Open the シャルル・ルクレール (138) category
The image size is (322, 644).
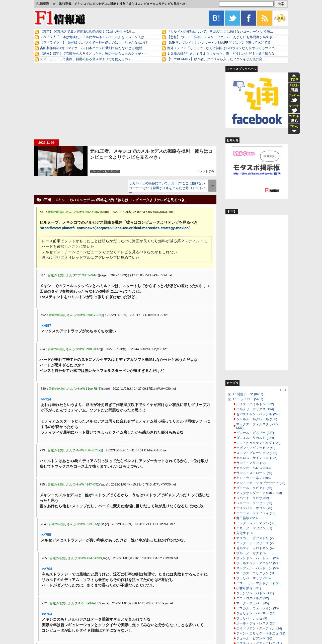click(257, 419)
